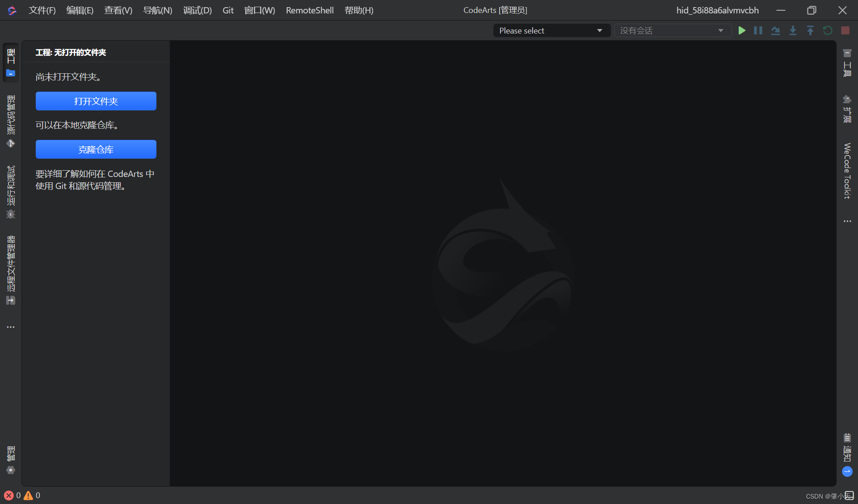The width and height of the screenshot is (858, 504).
Task: Click the step over debug icon
Action: tap(775, 30)
